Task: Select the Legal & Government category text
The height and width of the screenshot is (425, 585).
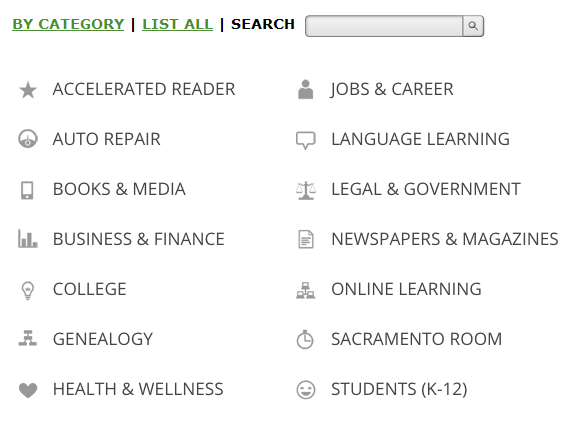Action: (426, 189)
